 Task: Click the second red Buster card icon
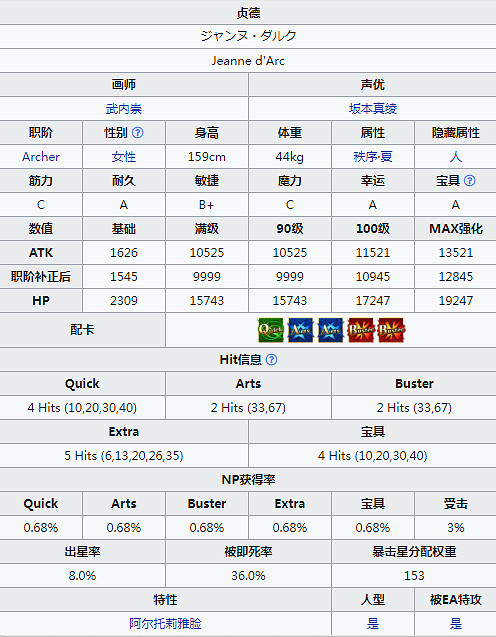[391, 330]
